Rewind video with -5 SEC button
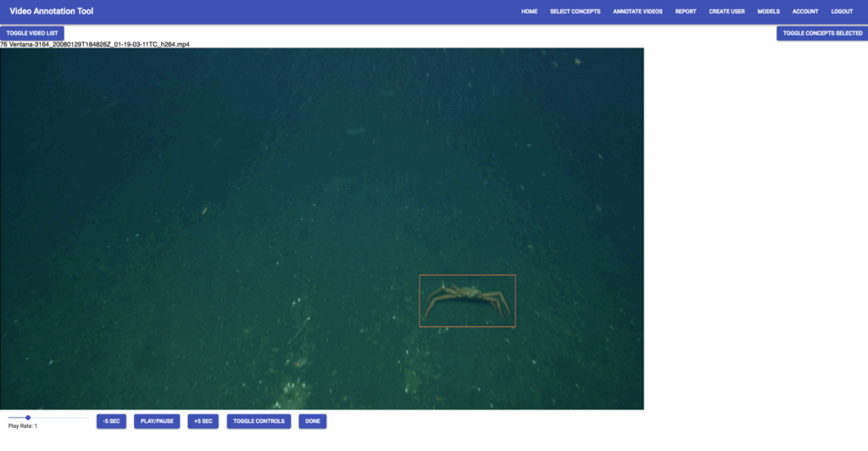This screenshot has width=868, height=451. click(x=111, y=421)
